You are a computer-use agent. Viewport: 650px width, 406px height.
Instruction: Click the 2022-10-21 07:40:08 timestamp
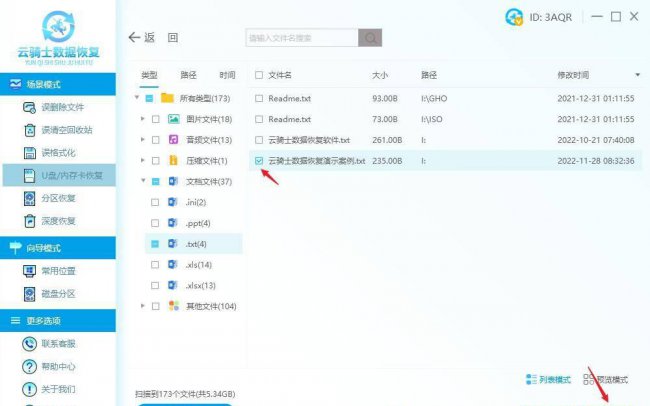click(596, 140)
